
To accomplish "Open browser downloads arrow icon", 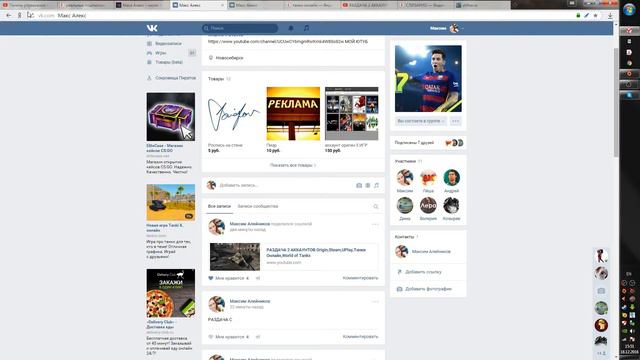I will pos(610,16).
